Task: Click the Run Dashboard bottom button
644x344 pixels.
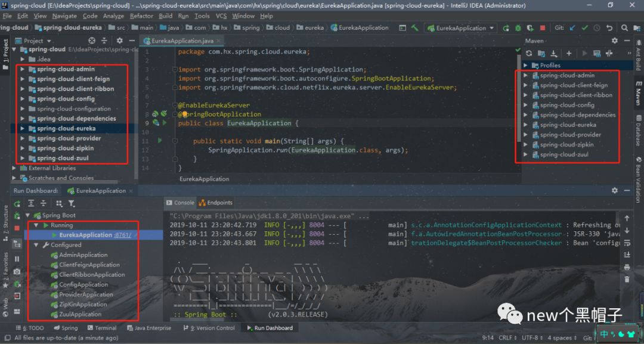Action: tap(270, 328)
